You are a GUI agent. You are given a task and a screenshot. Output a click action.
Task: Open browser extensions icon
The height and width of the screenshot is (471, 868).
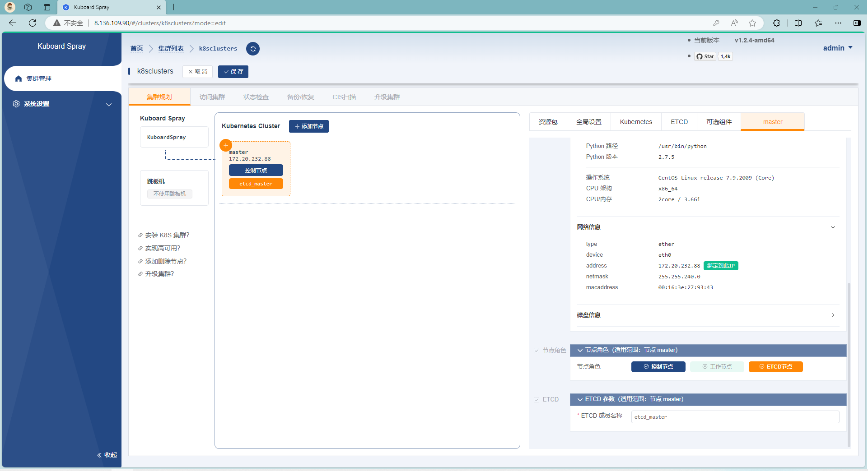[776, 23]
